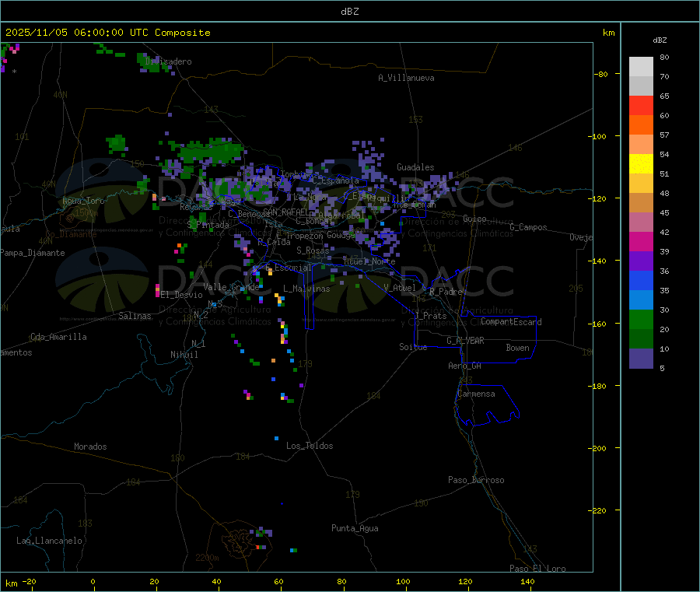
Task: Click the -80 km vertical axis tick
Action: click(600, 74)
